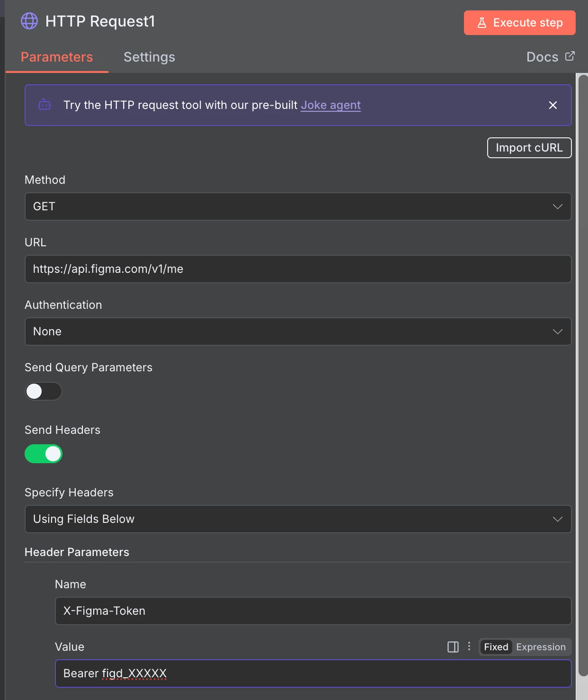The width and height of the screenshot is (588, 700).
Task: Open the three-dot Value options menu
Action: click(x=469, y=646)
